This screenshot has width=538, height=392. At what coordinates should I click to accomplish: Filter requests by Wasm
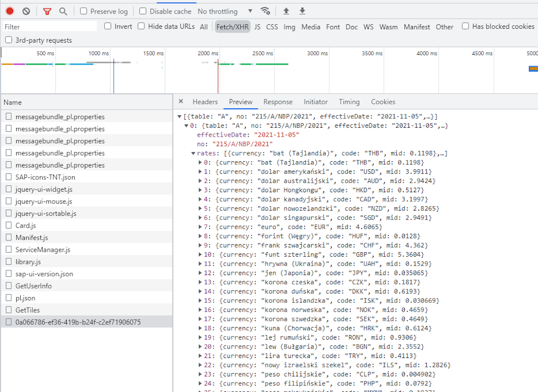[388, 27]
